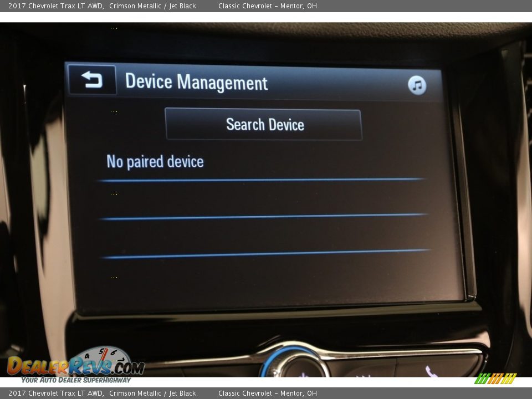Select the 'No paired device' list entry
The height and width of the screenshot is (399, 532).
pos(155,162)
